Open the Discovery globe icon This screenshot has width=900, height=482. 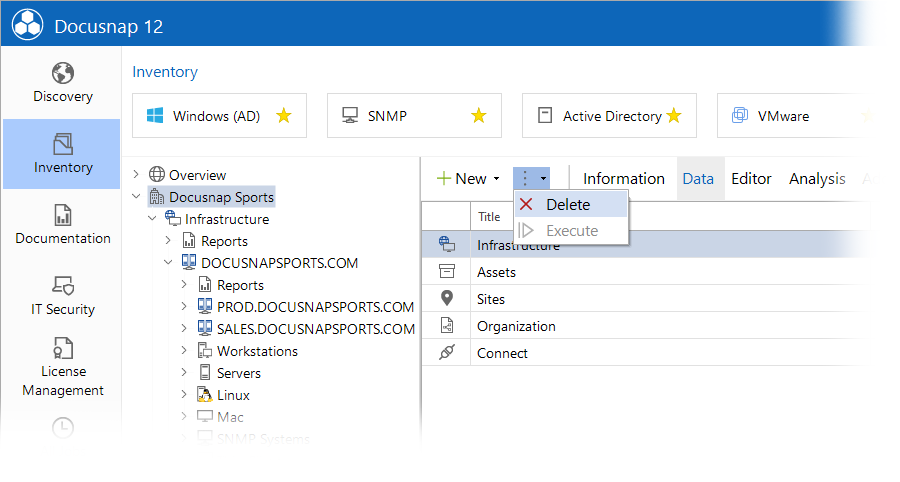(x=63, y=73)
